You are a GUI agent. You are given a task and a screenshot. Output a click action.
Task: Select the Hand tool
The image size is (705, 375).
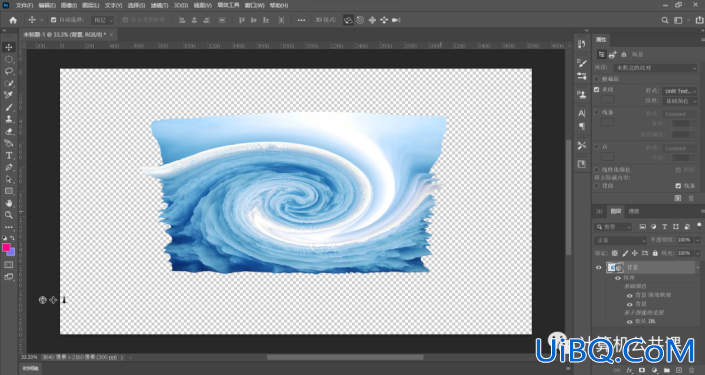point(9,203)
